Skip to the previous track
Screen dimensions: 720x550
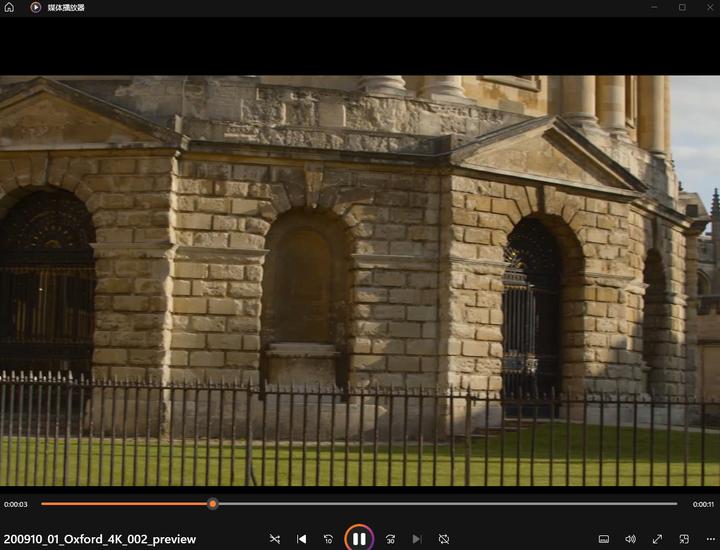pos(302,539)
